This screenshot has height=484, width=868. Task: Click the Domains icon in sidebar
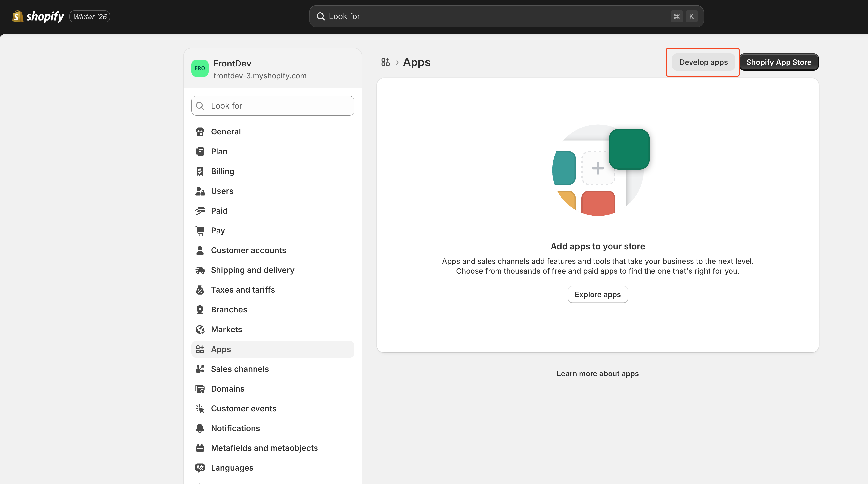point(200,389)
